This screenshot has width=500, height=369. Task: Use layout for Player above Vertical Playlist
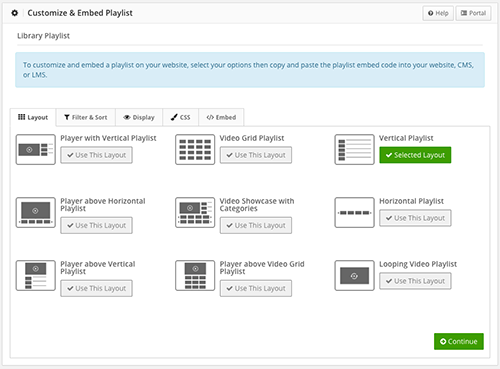click(96, 288)
